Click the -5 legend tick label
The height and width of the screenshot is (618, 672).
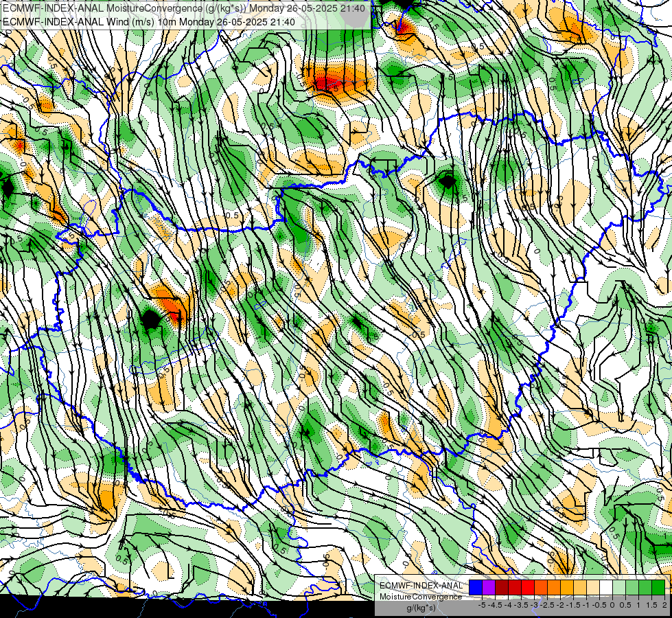[482, 605]
